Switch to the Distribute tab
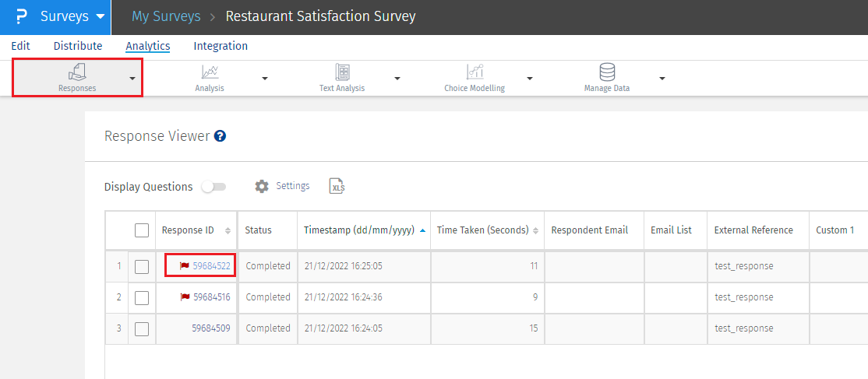This screenshot has width=868, height=379. [x=78, y=46]
